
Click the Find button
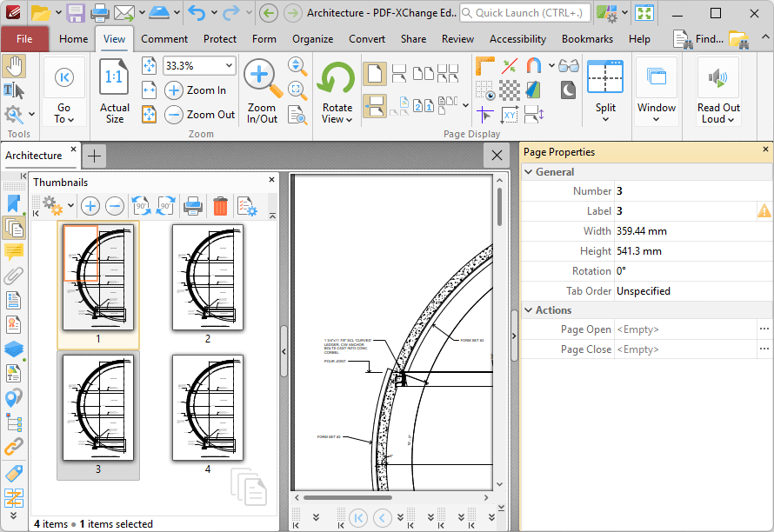tap(698, 39)
